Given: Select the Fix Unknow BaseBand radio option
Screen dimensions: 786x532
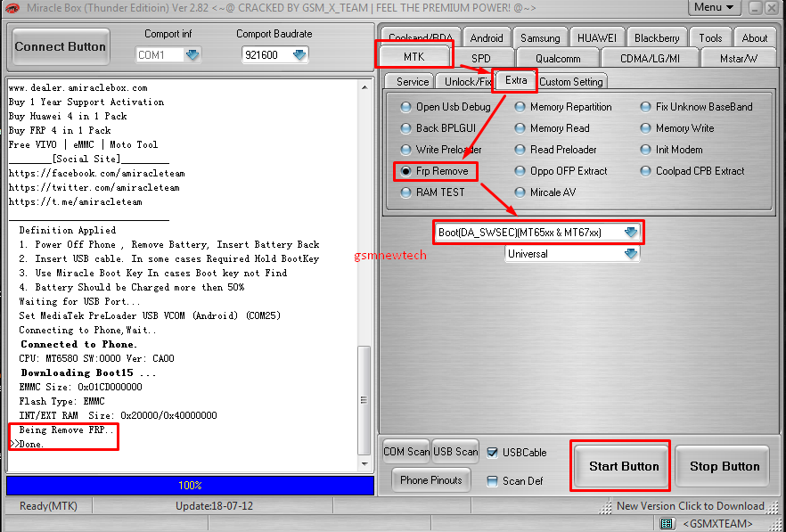Looking at the screenshot, I should (x=645, y=107).
